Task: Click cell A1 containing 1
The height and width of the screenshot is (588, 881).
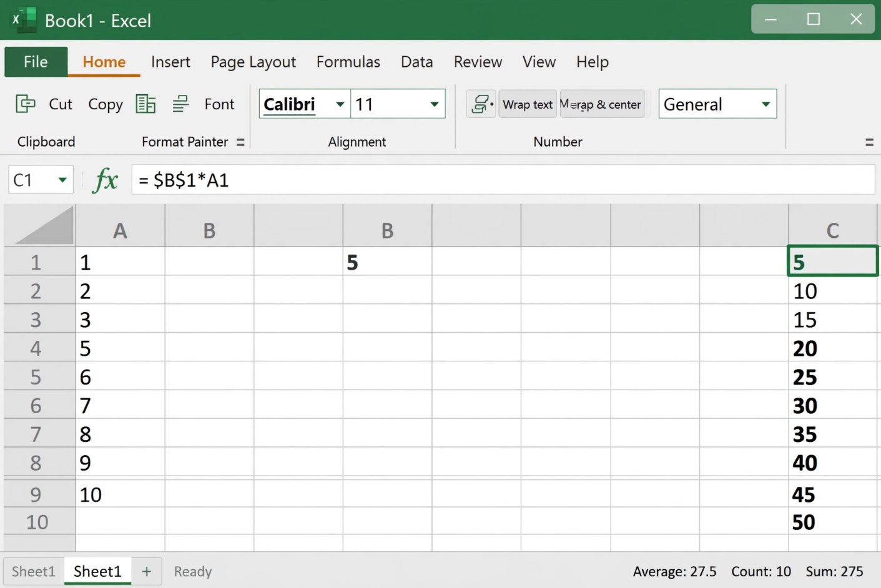Action: 120,262
